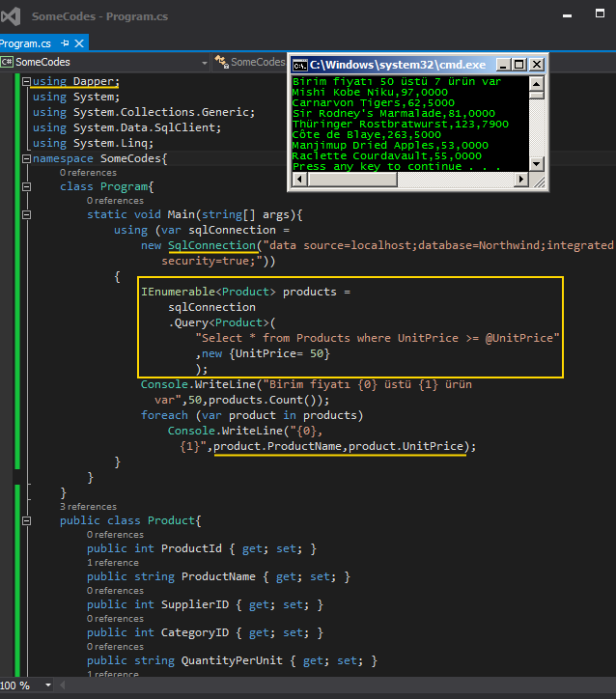Close the Program.cs tab

(x=79, y=43)
